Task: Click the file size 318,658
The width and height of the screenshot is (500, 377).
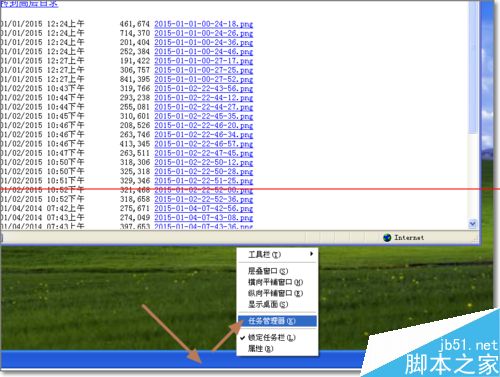Action: click(x=135, y=199)
